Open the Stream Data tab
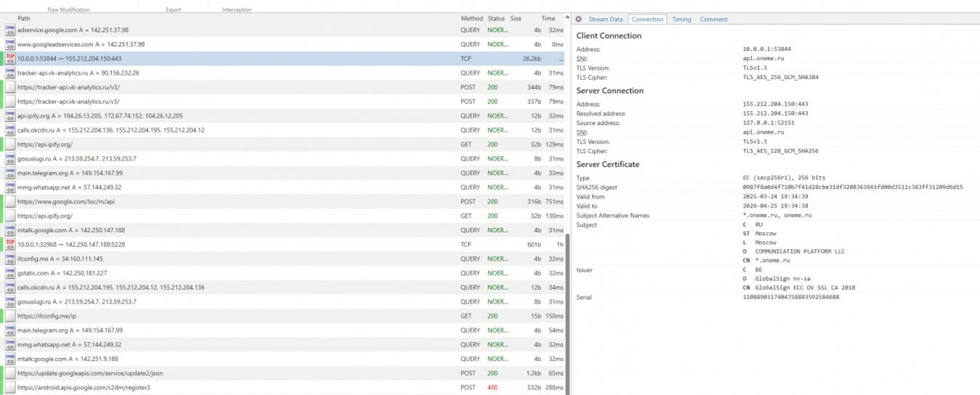Viewport: 980px width, 395px height. pos(605,20)
